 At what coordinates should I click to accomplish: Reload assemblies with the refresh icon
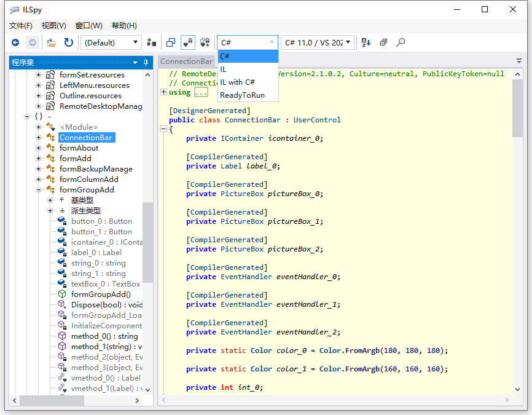click(69, 42)
